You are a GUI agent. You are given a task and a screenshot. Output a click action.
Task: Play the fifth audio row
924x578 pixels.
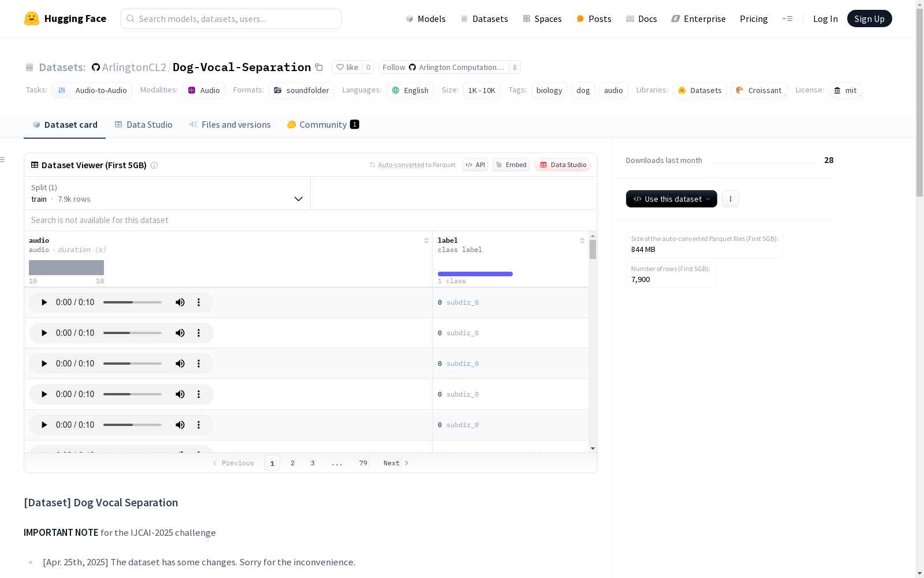pos(44,425)
